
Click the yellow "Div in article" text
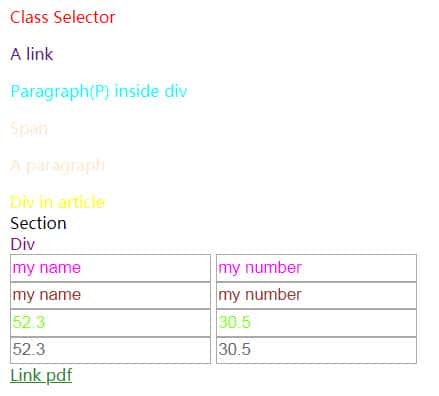coord(57,202)
